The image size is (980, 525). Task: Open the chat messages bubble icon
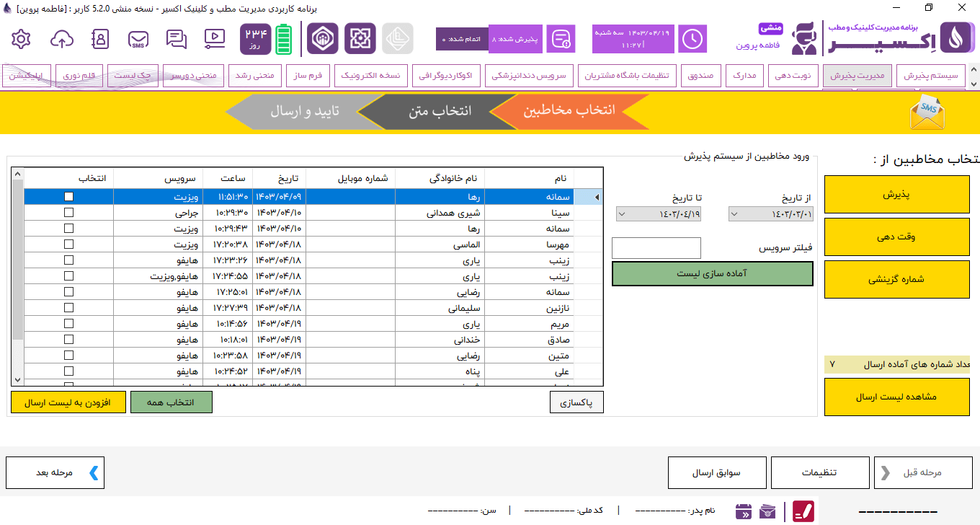coord(176,39)
